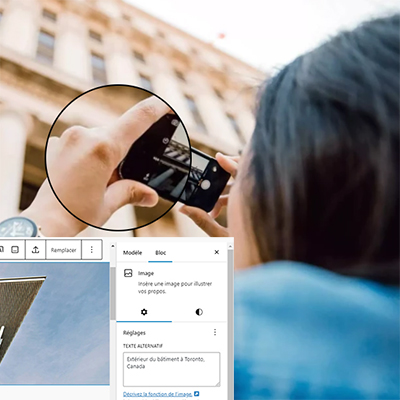Open block toolbar three-dot options menu
Screen dimensions: 400x400
(x=92, y=250)
